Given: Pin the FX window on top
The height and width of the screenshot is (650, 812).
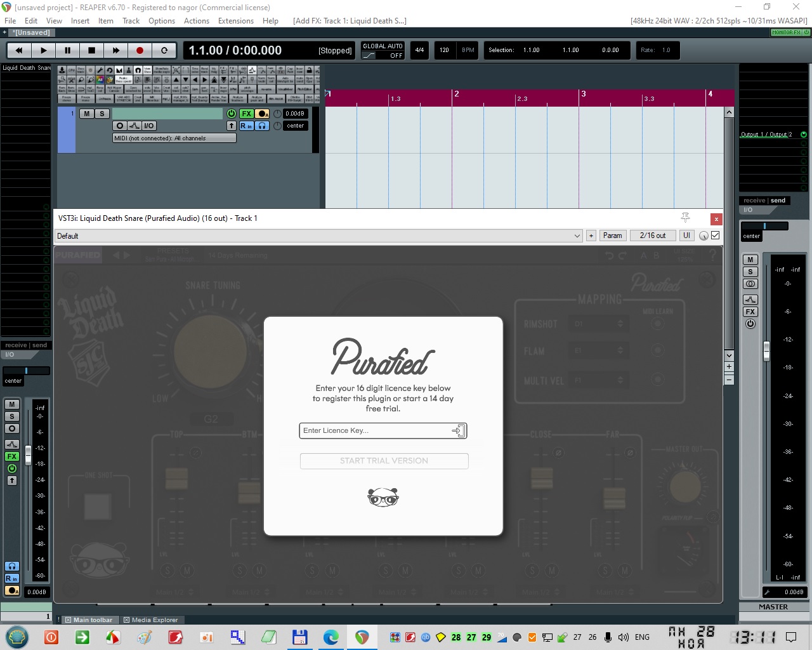Looking at the screenshot, I should 686,218.
